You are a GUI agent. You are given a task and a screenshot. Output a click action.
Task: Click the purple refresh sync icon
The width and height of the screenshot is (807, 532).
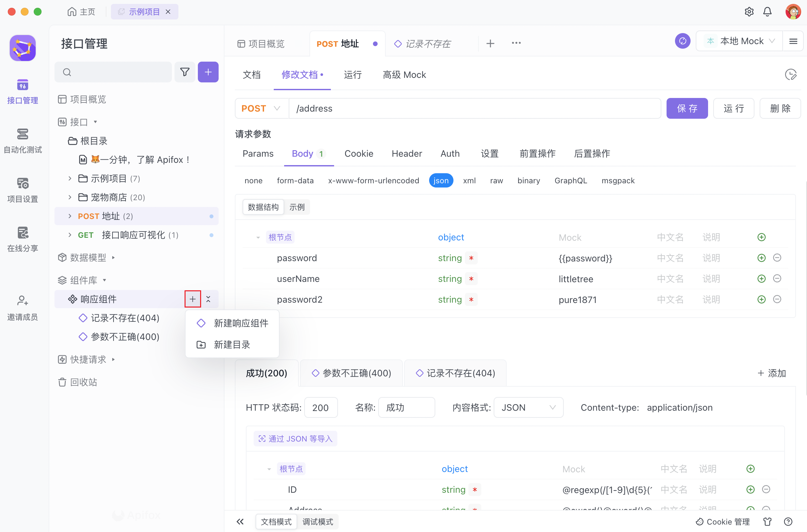[682, 41]
